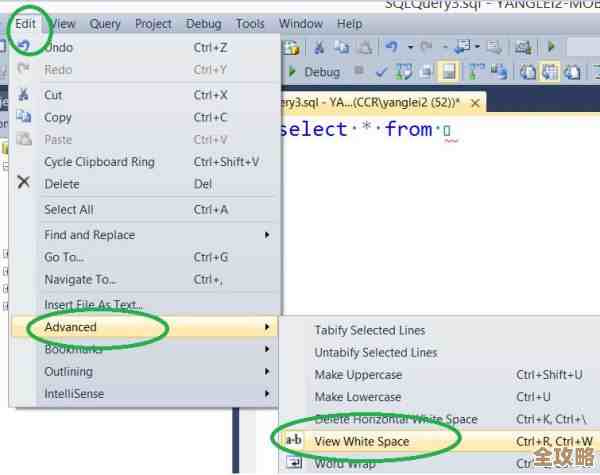Choose Undo from the Edit menu

pyautogui.click(x=145, y=47)
